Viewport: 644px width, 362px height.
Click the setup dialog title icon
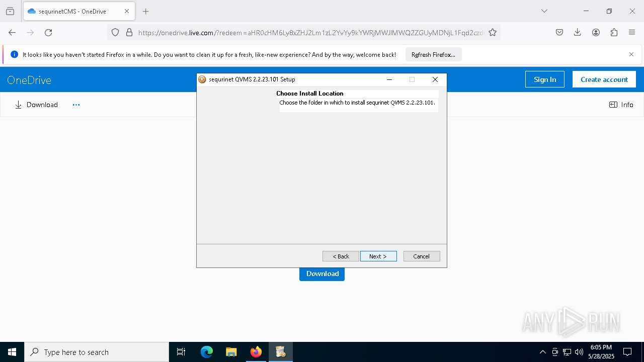coord(202,79)
